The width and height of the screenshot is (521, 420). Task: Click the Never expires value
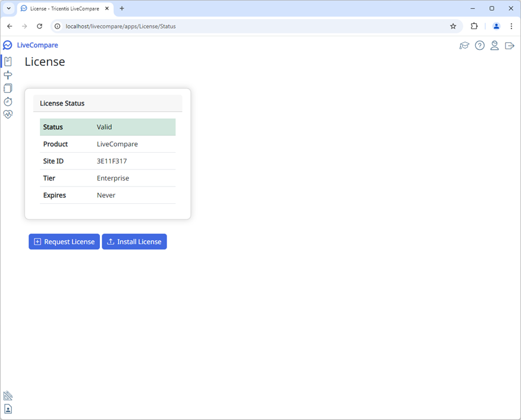pyautogui.click(x=106, y=195)
